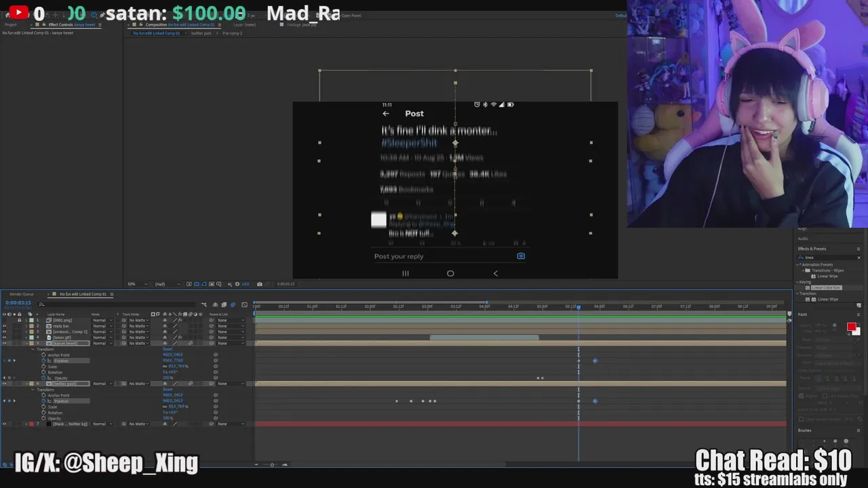Open the Brushes panel menu
The width and height of the screenshot is (868, 488).
coord(859,430)
